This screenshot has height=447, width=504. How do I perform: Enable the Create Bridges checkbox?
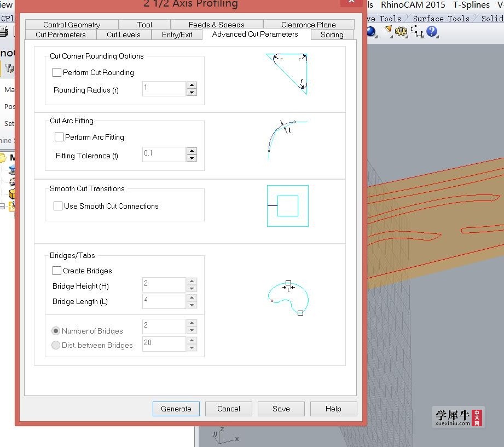57,271
